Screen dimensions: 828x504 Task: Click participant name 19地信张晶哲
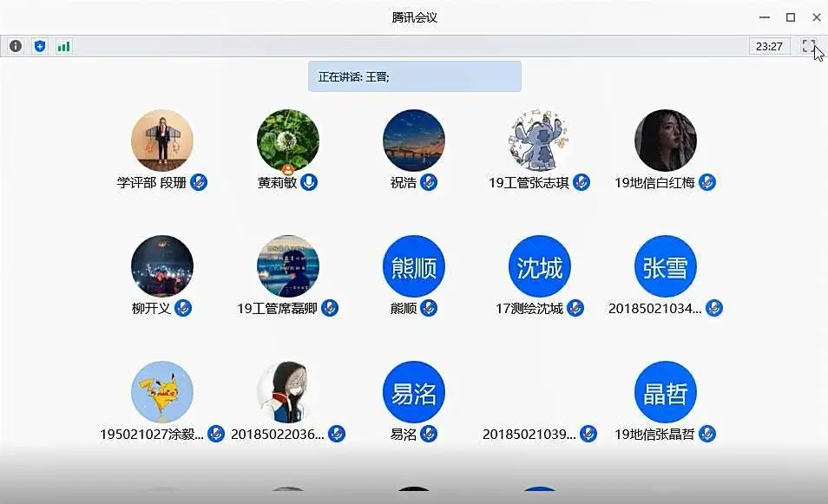[x=654, y=435]
